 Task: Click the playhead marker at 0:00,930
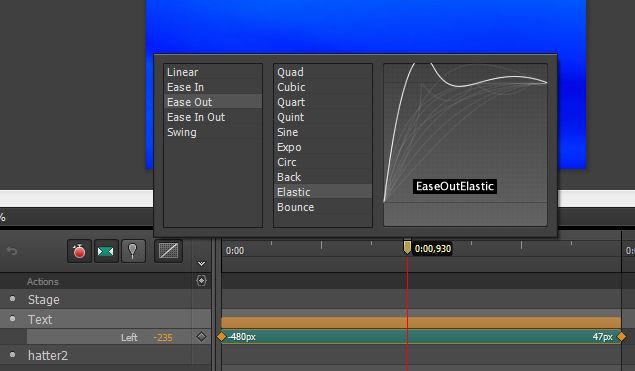click(407, 247)
